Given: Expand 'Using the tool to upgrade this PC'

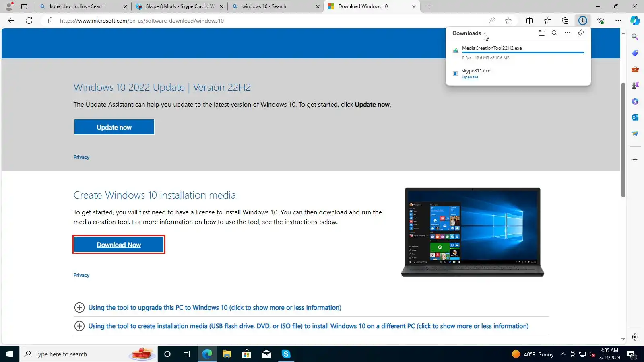Looking at the screenshot, I should click(x=215, y=308).
